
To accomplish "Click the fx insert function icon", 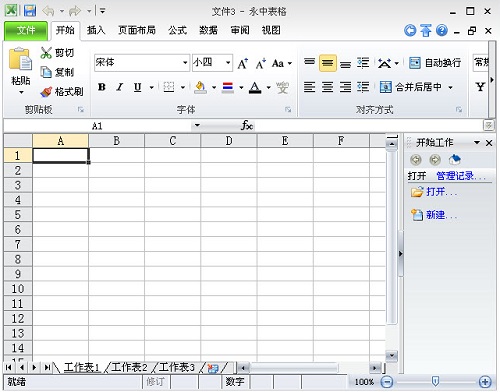I will pos(247,126).
